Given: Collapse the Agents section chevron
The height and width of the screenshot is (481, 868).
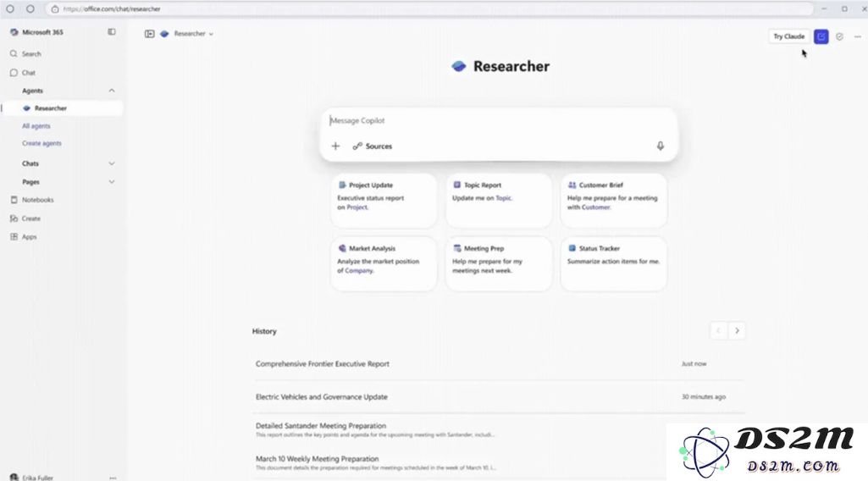Looking at the screenshot, I should coord(112,91).
